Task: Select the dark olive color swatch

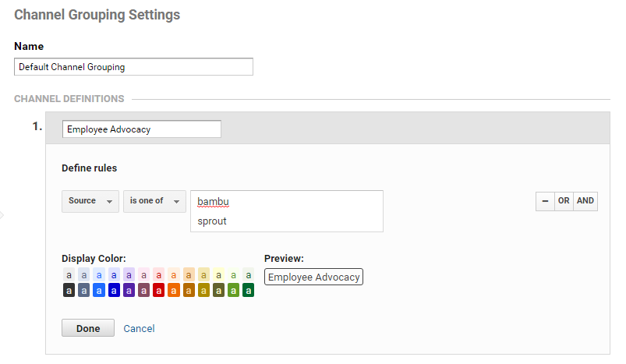Action: click(x=218, y=290)
